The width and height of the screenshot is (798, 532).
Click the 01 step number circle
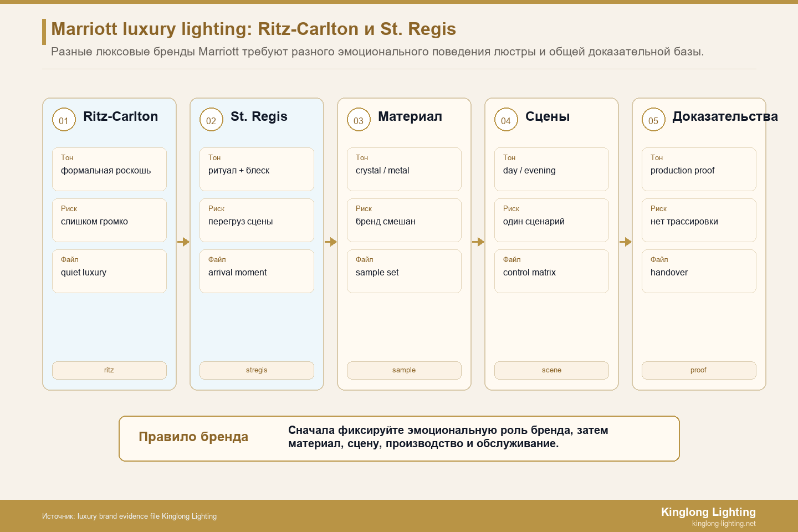point(64,120)
